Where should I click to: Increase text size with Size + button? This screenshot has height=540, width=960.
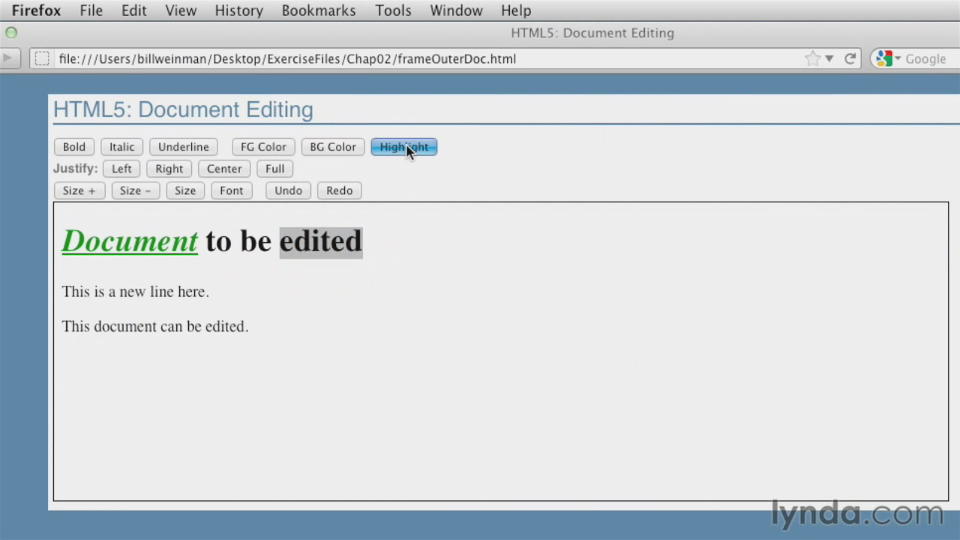80,190
